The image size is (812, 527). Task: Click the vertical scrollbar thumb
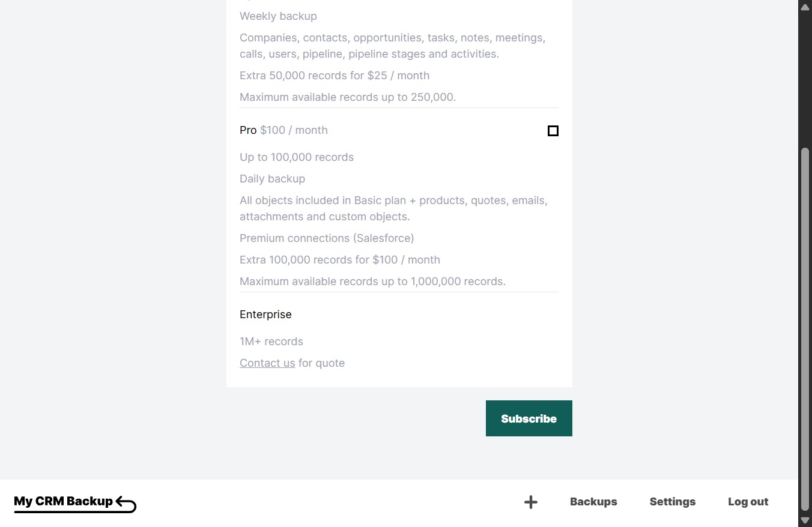[x=805, y=329]
